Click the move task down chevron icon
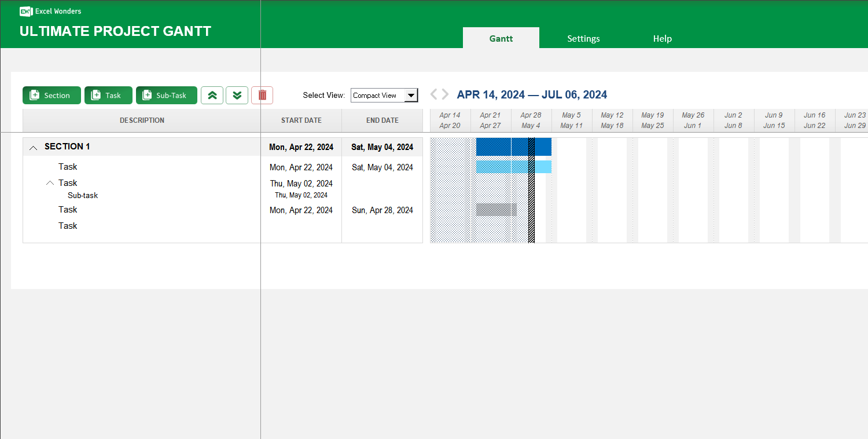Viewport: 868px width, 439px height. [237, 95]
